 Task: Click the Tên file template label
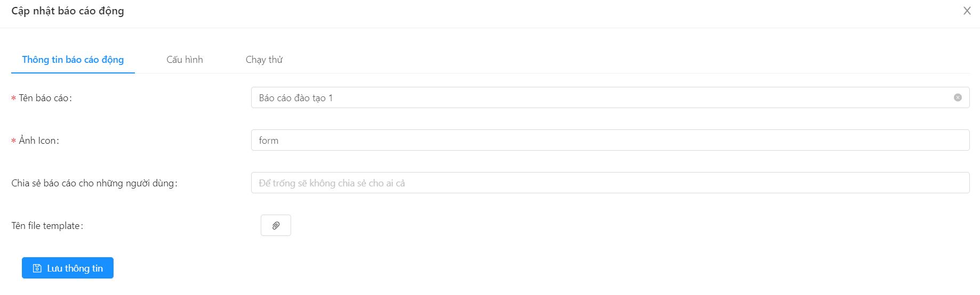point(47,226)
